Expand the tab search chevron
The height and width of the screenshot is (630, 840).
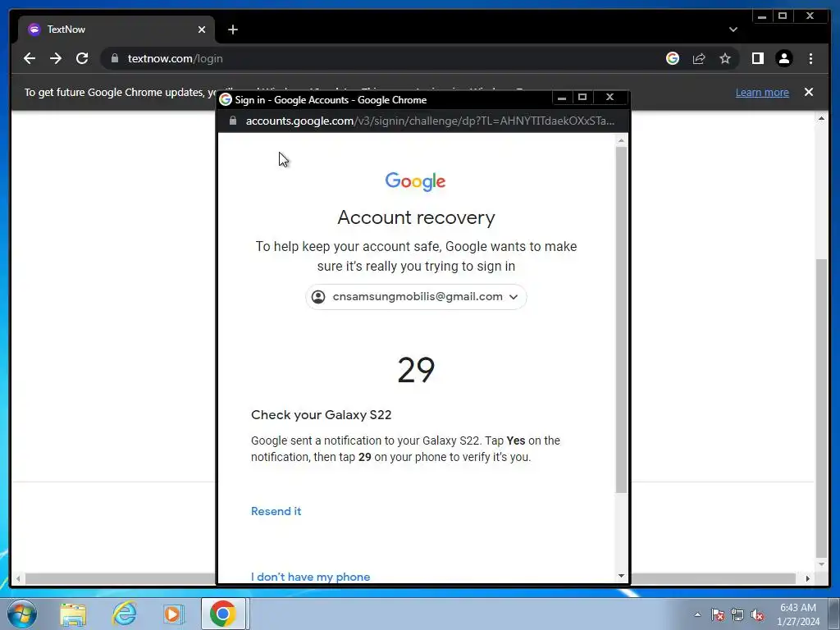(x=733, y=30)
